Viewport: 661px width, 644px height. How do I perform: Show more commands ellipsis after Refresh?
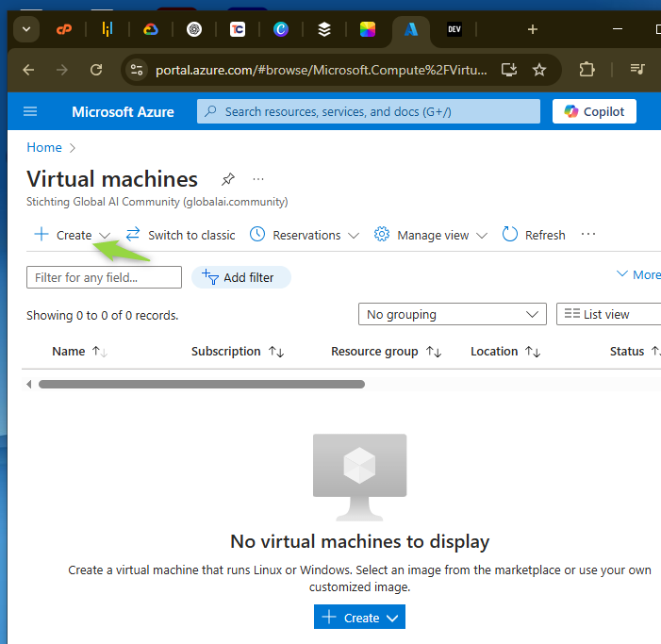(x=588, y=235)
